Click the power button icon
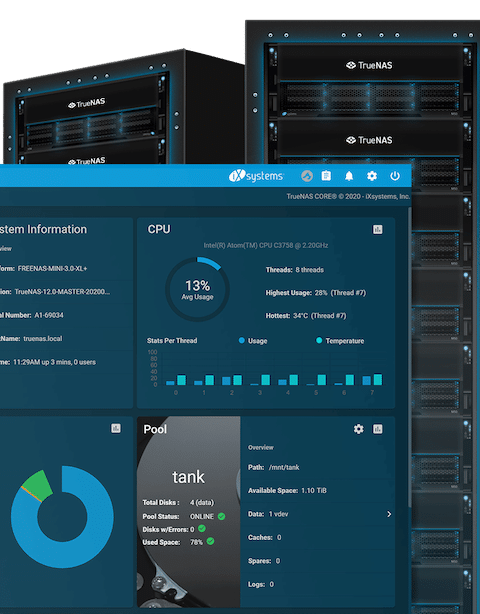Viewport: 480px width, 614px height. (x=395, y=176)
